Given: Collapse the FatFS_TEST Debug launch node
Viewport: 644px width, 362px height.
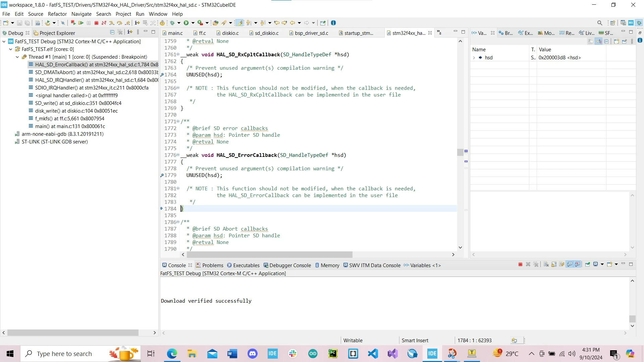Looking at the screenshot, I should point(4,42).
